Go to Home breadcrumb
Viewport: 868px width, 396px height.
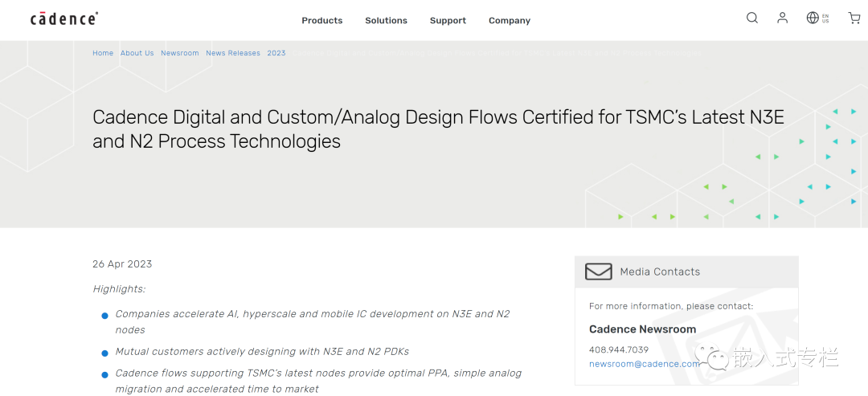(x=103, y=53)
